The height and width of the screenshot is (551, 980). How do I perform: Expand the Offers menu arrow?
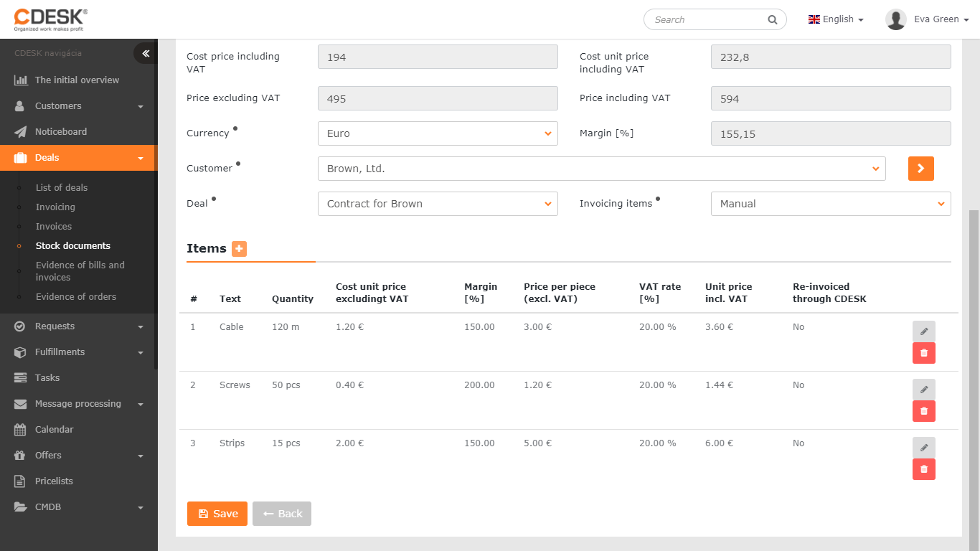[141, 456]
